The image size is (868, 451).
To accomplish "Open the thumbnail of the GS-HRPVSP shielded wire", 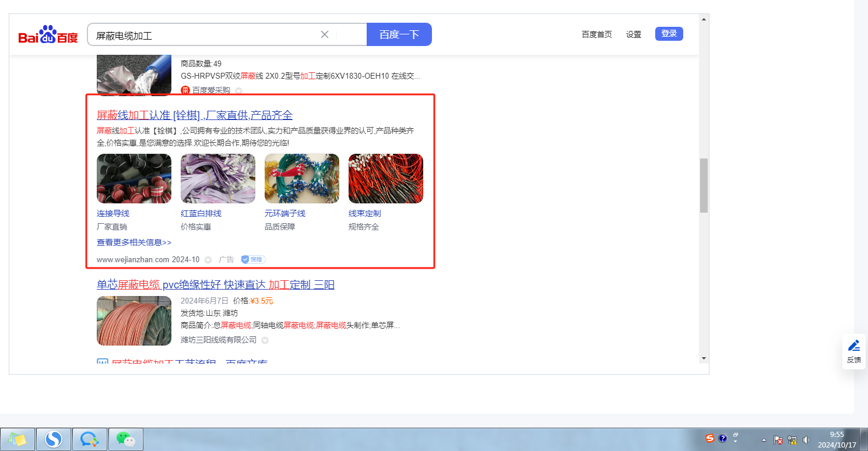I will tap(134, 75).
